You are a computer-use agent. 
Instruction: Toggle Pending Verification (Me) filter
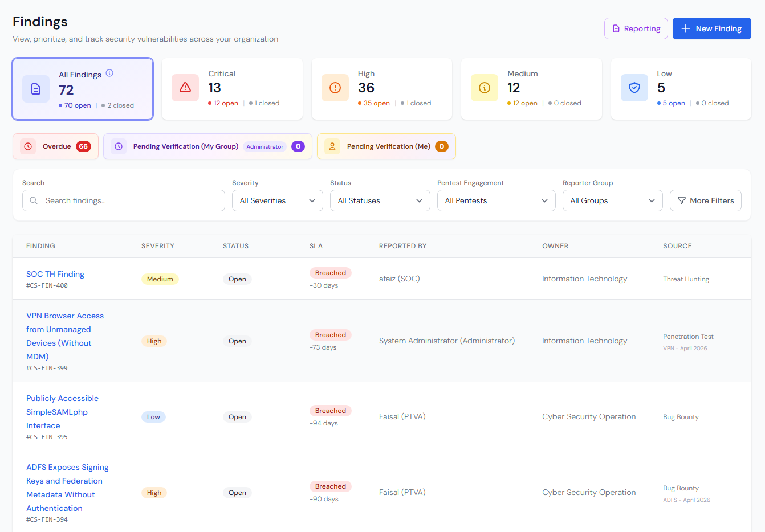[x=386, y=146]
